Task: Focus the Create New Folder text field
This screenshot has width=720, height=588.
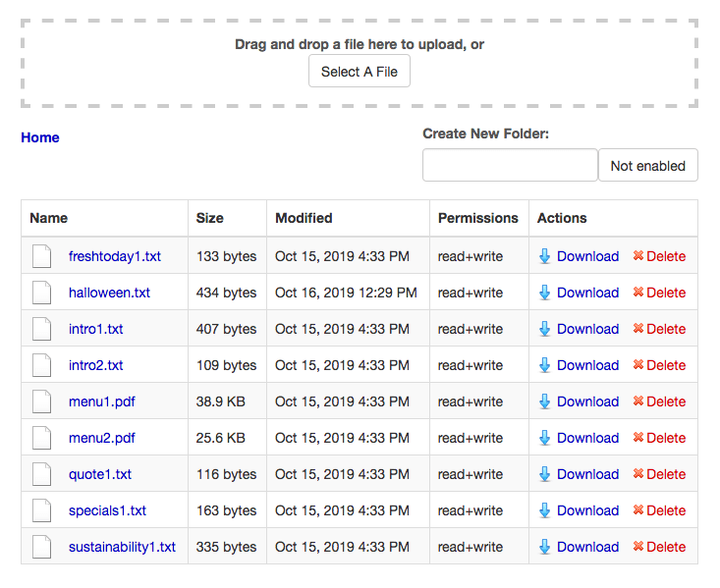Action: 510,165
